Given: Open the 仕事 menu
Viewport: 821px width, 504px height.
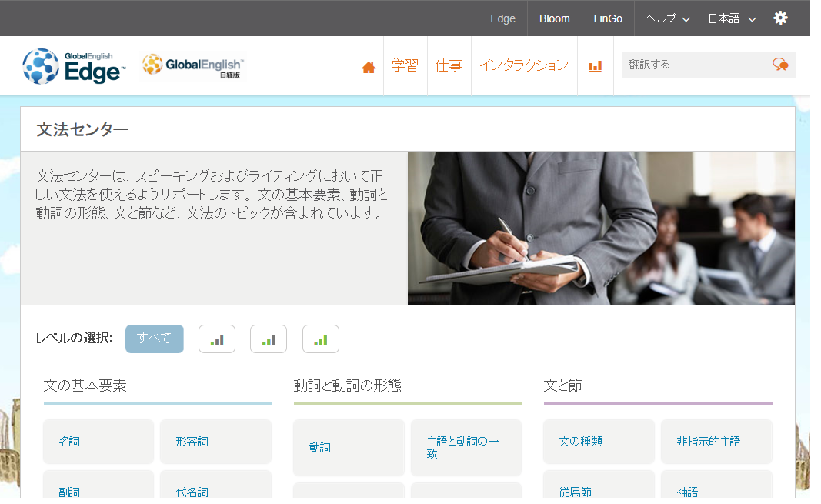Looking at the screenshot, I should point(449,66).
